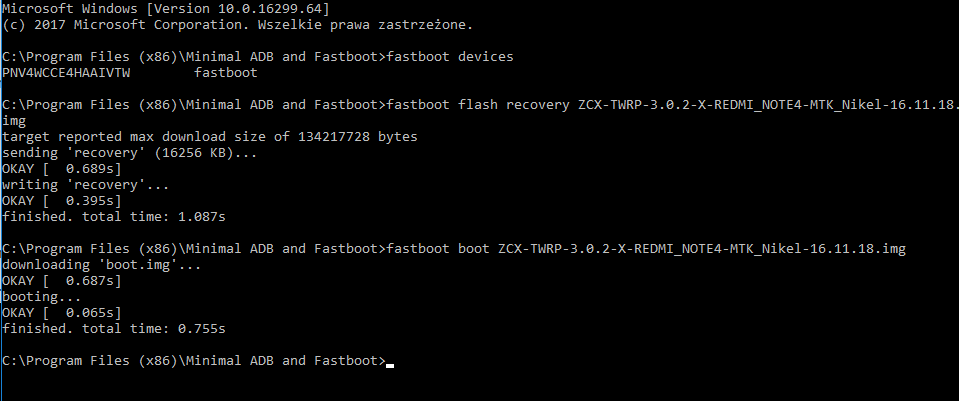The width and height of the screenshot is (959, 401).
Task: Click the device serial PNV4WCCE4HAAIVTW
Action: tap(66, 72)
